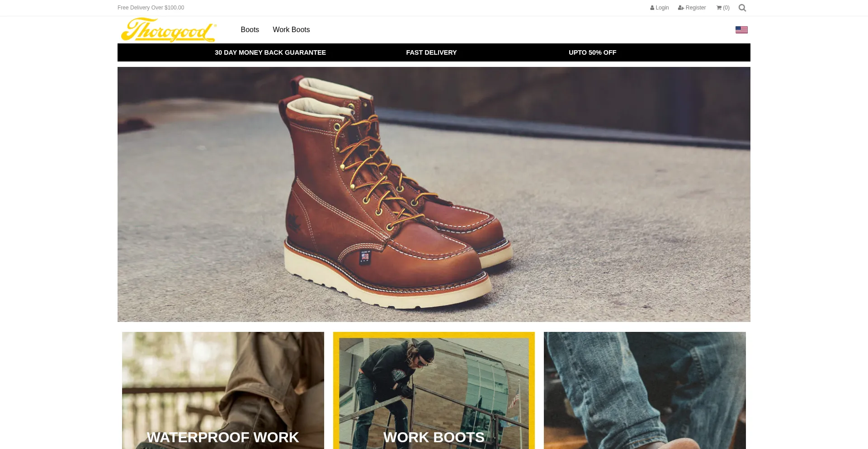The image size is (868, 449).
Task: Click the 30 Day Money Back Guarantee banner text
Action: pos(270,52)
